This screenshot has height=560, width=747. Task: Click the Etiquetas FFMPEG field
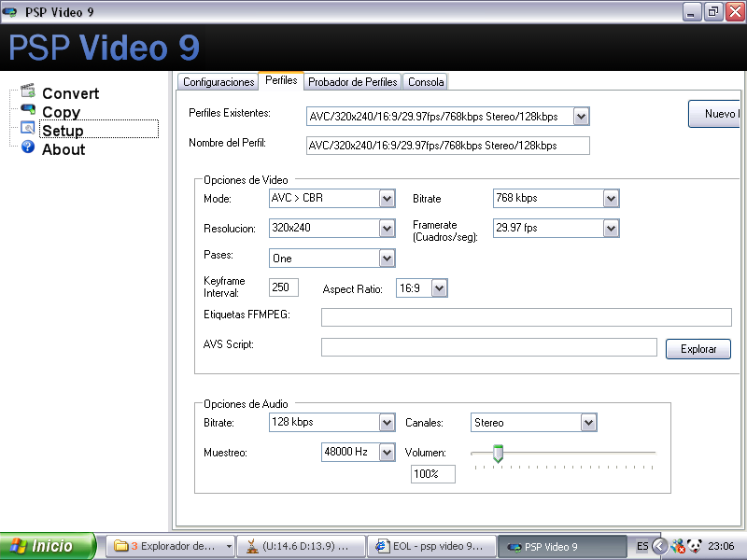527,317
